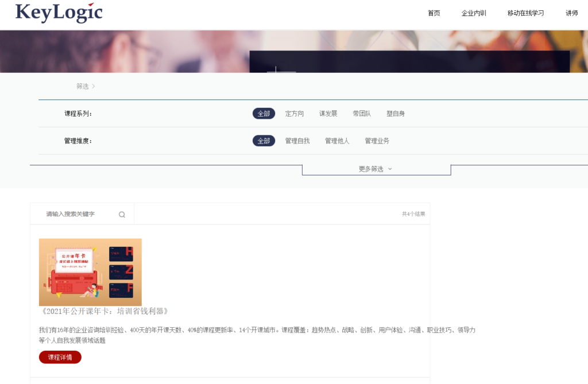Filter course series by 塑自身
Image resolution: width=588 pixels, height=384 pixels.
(x=396, y=114)
